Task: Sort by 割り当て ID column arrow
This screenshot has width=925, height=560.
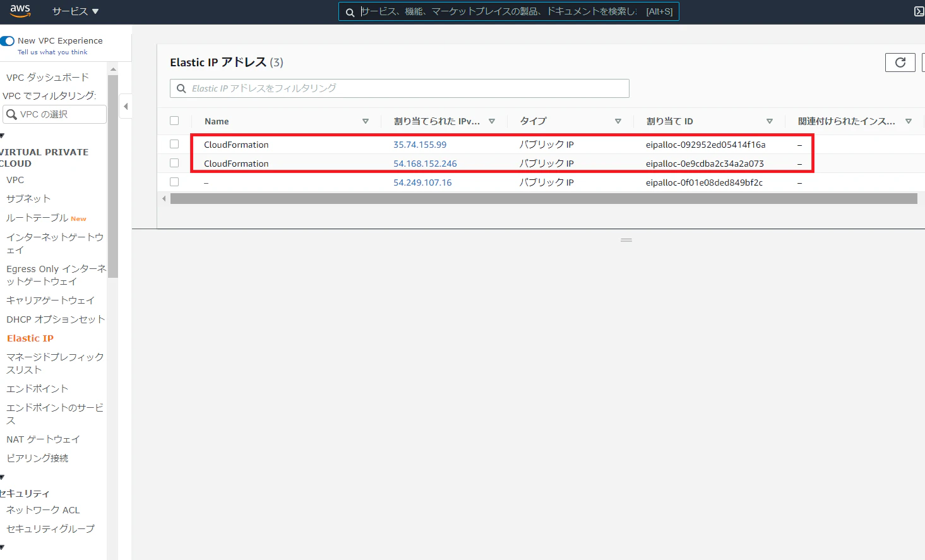Action: 770,121
